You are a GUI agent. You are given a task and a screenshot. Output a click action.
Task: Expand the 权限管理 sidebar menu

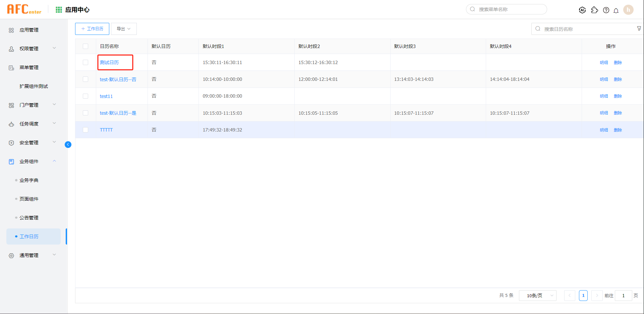click(x=32, y=49)
